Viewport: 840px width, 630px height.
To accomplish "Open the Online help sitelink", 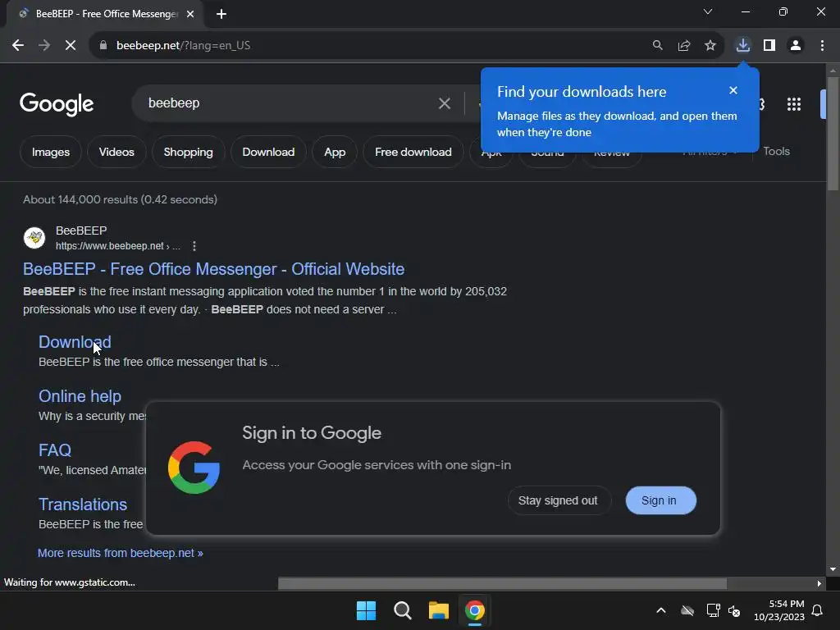I will tap(80, 396).
